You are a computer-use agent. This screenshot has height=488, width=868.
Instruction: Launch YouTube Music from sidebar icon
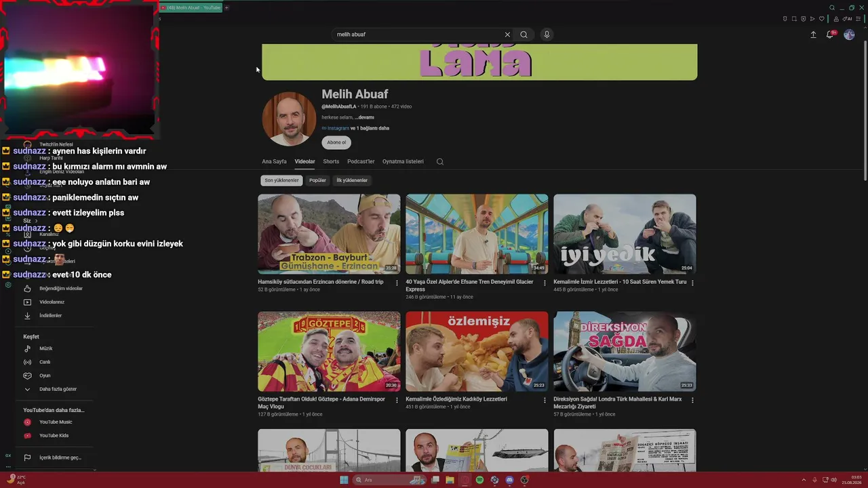[x=27, y=422]
